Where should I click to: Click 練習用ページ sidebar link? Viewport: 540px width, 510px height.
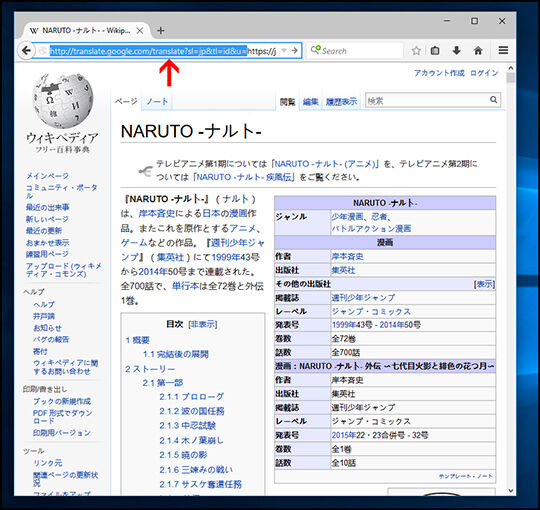click(47, 254)
